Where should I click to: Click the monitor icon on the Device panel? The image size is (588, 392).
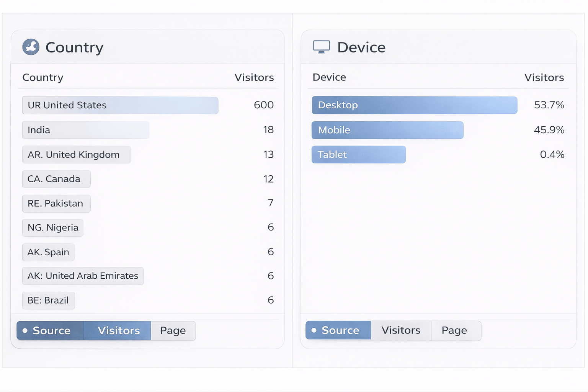click(x=322, y=46)
